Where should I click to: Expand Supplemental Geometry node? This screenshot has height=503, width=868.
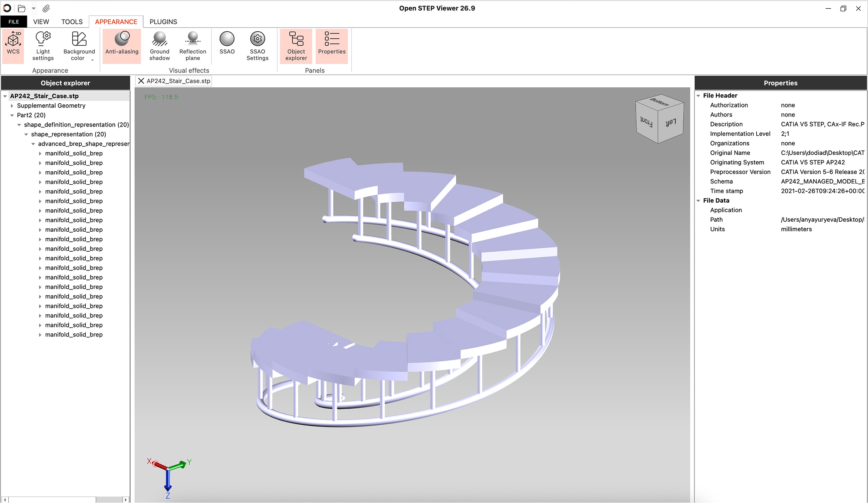click(12, 106)
